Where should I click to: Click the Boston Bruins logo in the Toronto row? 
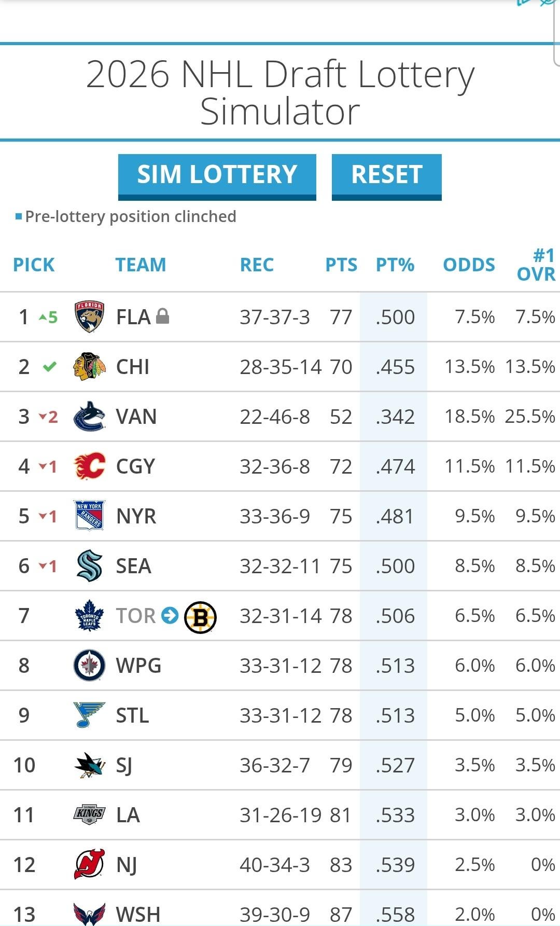point(200,617)
